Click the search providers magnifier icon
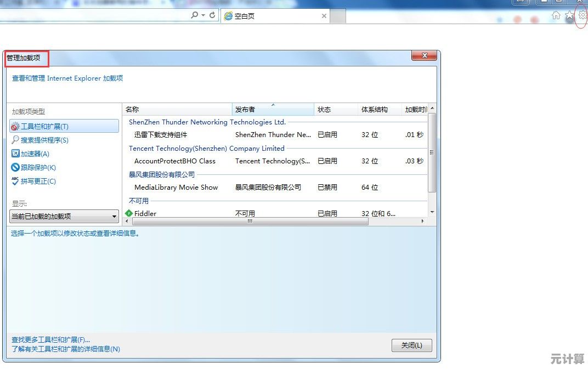Image resolution: width=588 pixels, height=369 pixels. pos(15,140)
